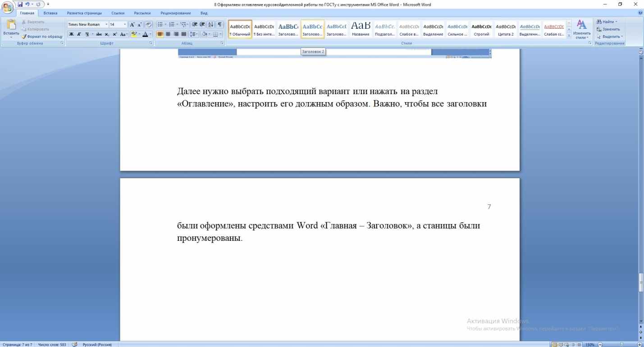Click the Копировать copy command
The image size is (644, 347).
35,29
